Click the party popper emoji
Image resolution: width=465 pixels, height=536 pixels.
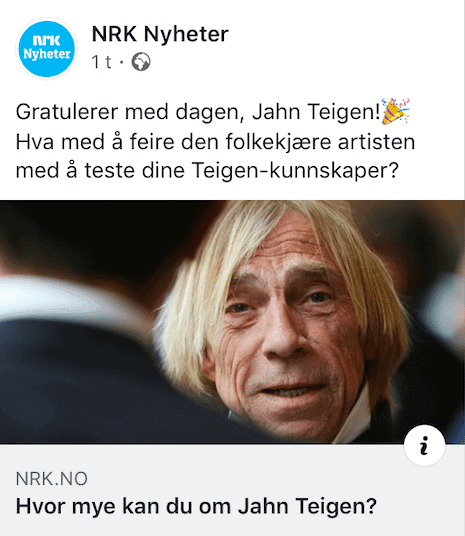[395, 111]
